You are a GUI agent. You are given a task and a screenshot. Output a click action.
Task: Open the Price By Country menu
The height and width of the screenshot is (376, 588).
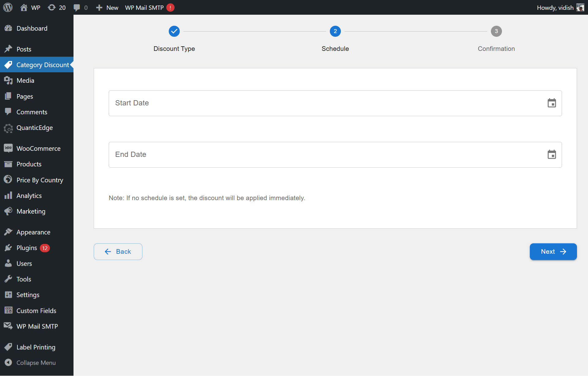40,180
